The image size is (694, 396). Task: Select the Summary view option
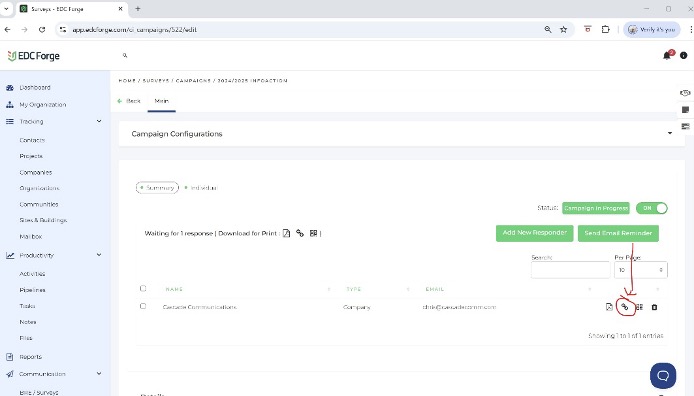click(157, 188)
